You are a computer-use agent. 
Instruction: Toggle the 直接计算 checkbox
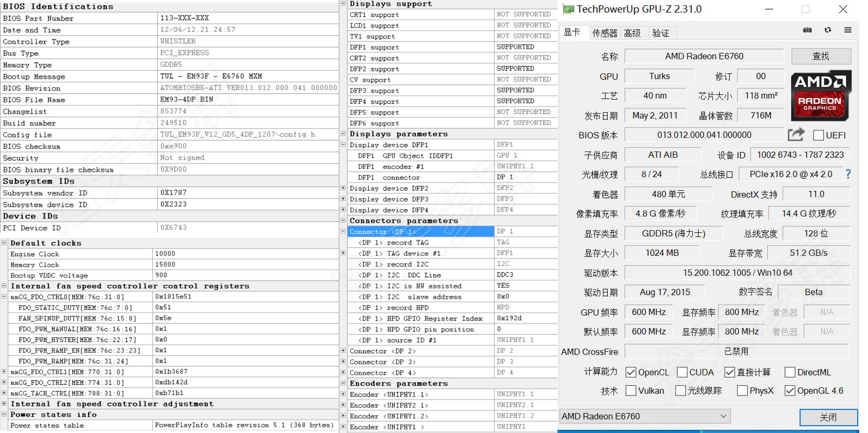[729, 372]
